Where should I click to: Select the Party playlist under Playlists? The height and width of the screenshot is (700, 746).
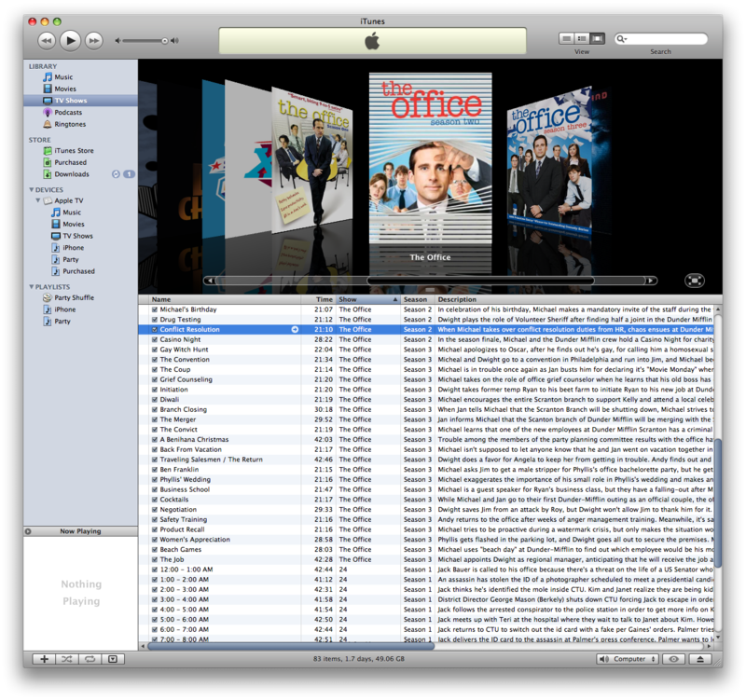(x=62, y=321)
